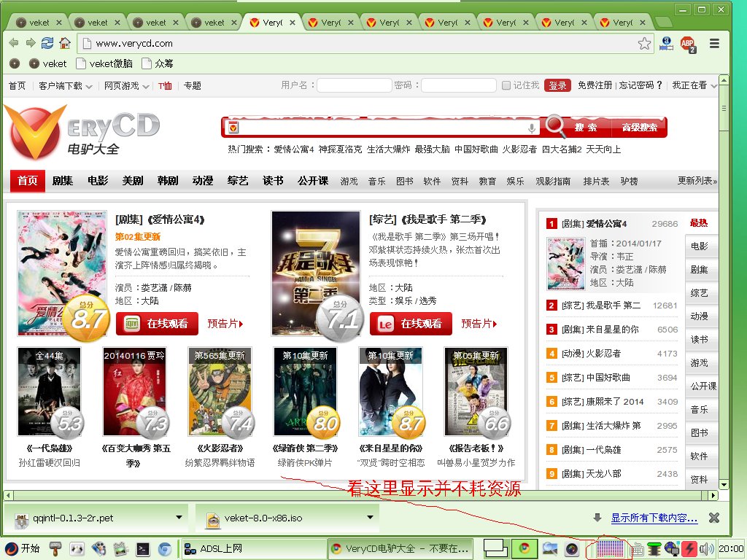Switch to the active VeryCD browser tab
This screenshot has height=560, width=747.
[x=273, y=22]
